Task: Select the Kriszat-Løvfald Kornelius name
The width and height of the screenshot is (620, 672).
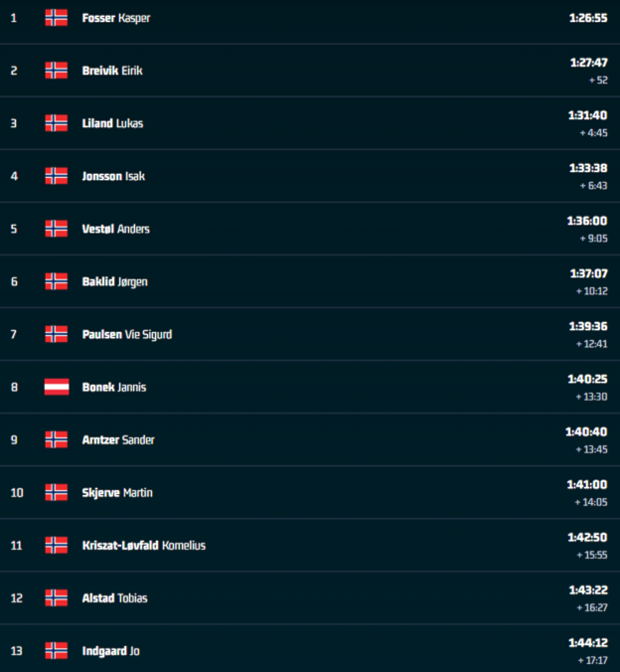Action: click(144, 545)
